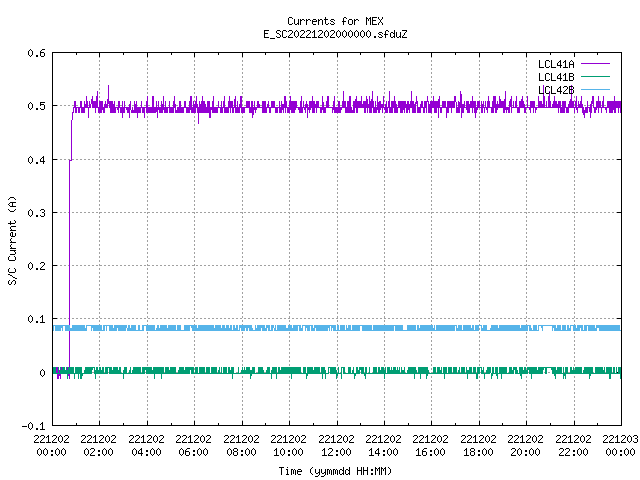
Task: Click the 221202 06:00 time tick label
Action: (193, 445)
